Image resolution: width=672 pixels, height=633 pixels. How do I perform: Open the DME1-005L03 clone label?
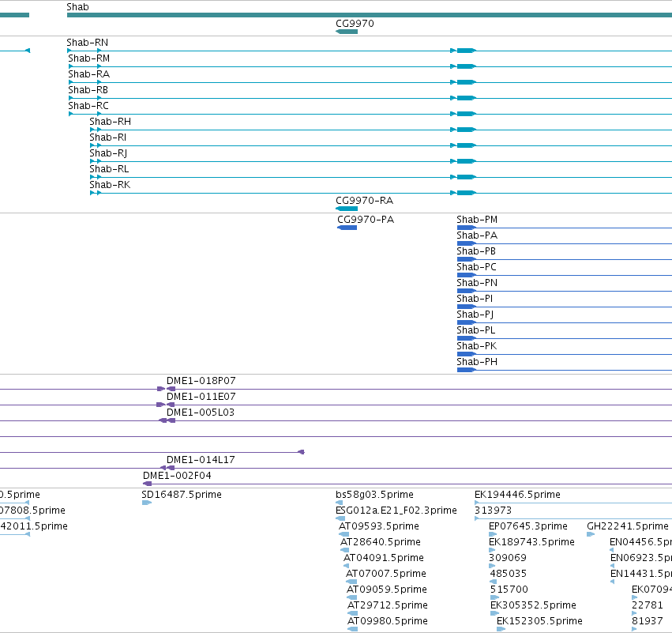[201, 413]
